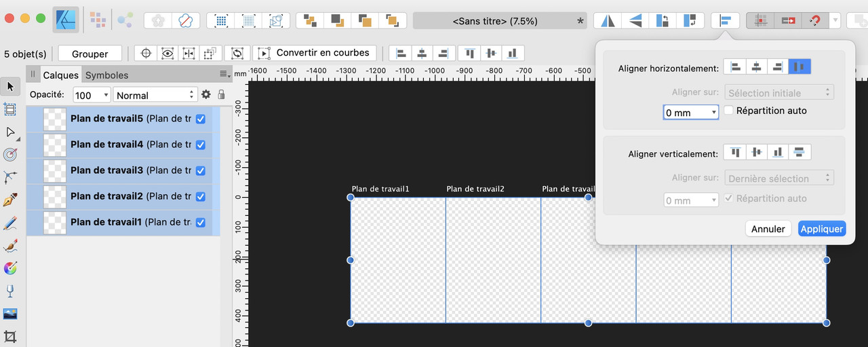The image size is (868, 347).
Task: Select the Pencil tool
Action: point(10,223)
